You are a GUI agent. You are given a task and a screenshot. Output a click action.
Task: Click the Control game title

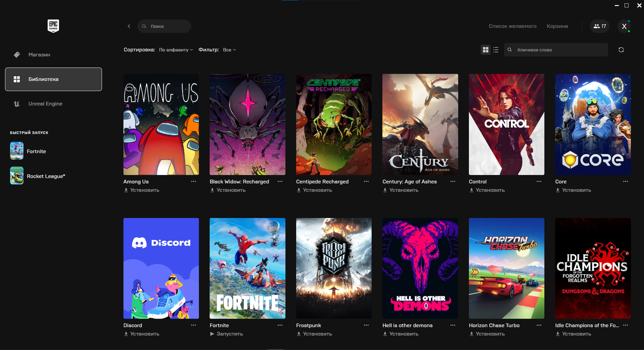point(478,182)
